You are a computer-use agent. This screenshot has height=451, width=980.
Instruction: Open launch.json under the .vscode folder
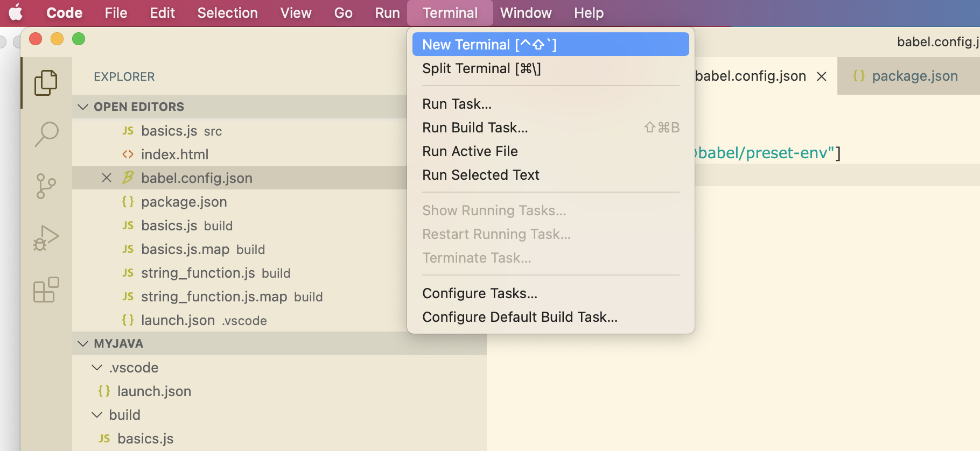point(154,391)
